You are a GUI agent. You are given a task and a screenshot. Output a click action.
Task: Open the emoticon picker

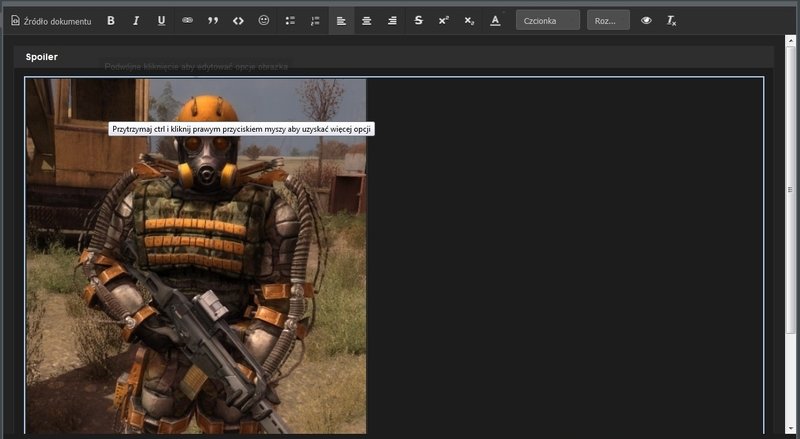pos(264,20)
